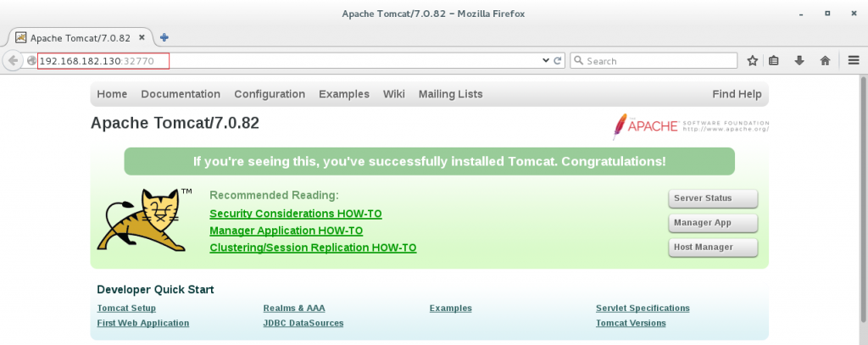
Task: Click Find Help in navigation bar
Action: click(x=737, y=94)
